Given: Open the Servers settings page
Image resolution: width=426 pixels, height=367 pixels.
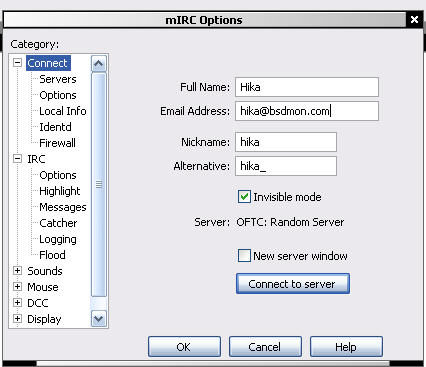Looking at the screenshot, I should click(x=58, y=79).
